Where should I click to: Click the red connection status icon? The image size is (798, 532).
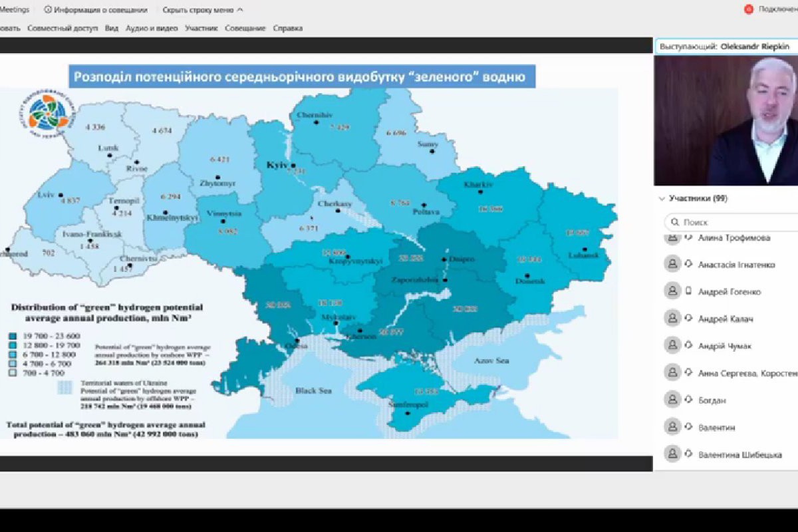749,9
